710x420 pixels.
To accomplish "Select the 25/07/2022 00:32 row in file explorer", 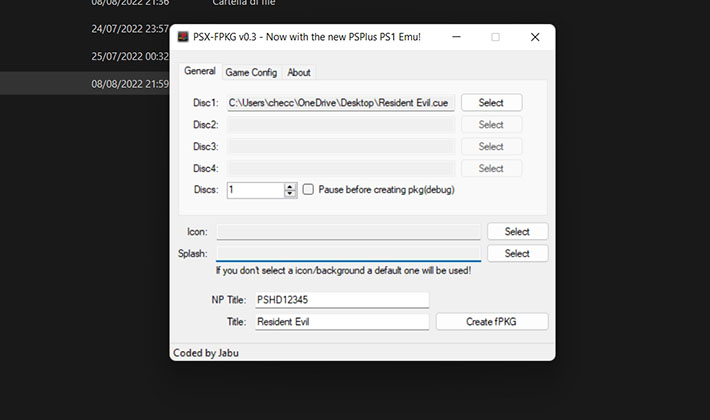I will (85, 57).
